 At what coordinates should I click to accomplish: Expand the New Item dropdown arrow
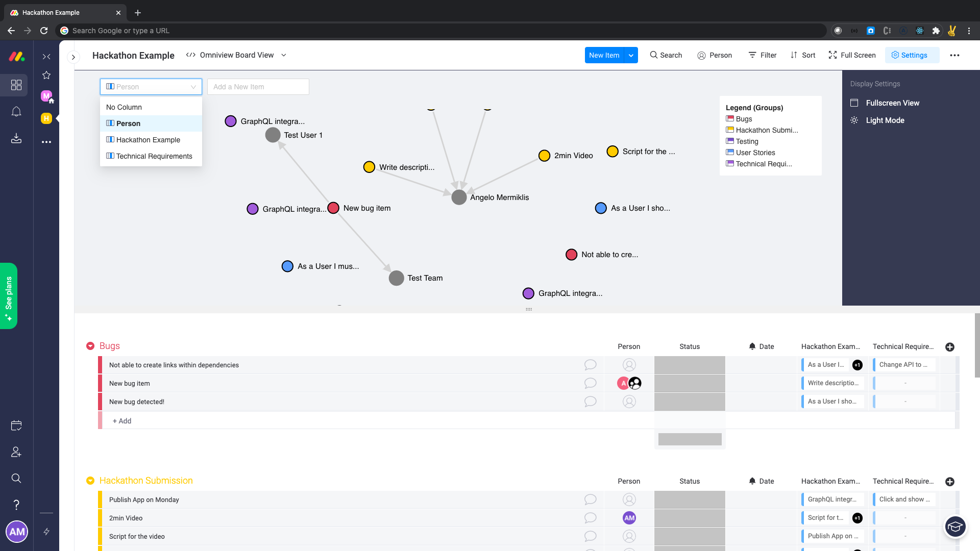[x=631, y=55]
